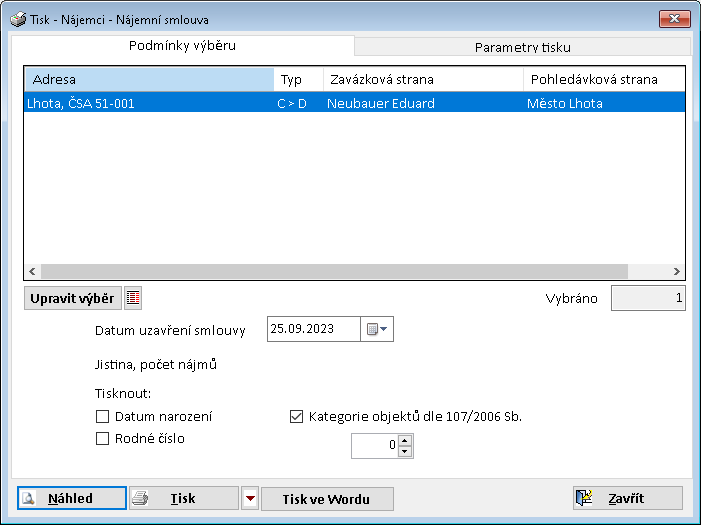Enable the Rodné číslo checkbox
Viewport: 701px width, 525px height.
(x=102, y=438)
